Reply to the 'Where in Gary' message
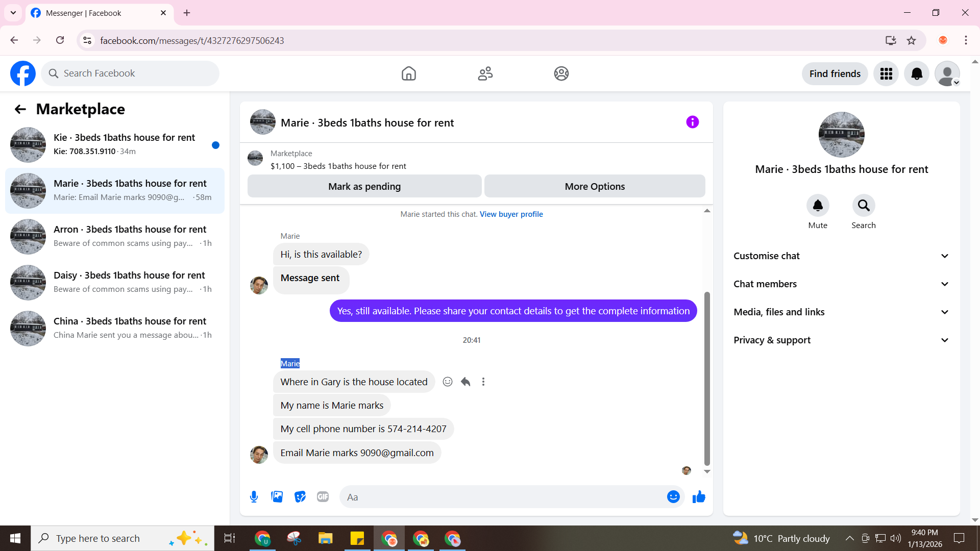 (465, 382)
